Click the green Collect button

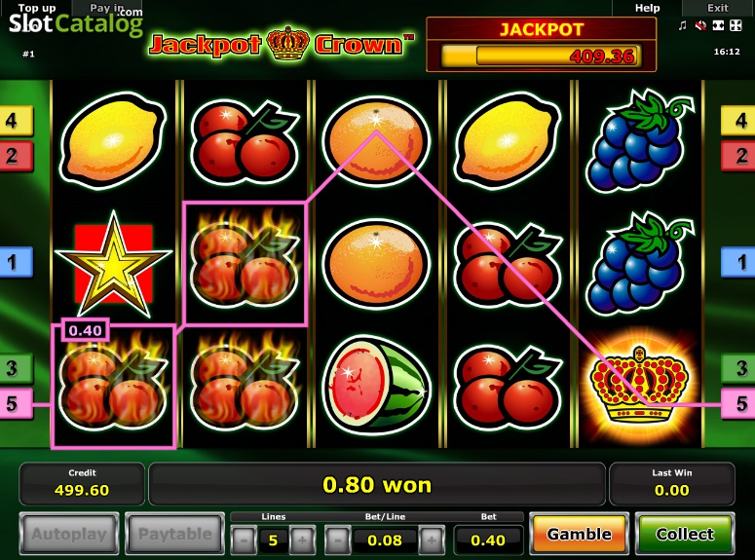[x=685, y=534]
